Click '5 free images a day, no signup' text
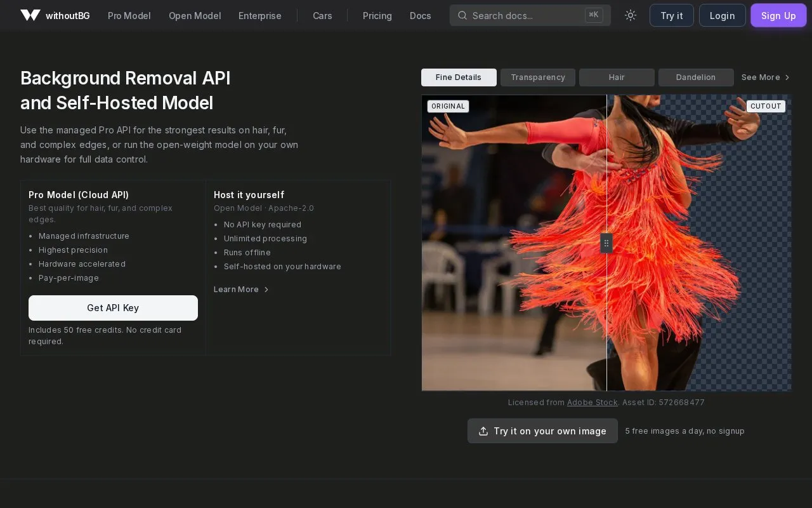Viewport: 812px width, 508px height. 685,431
